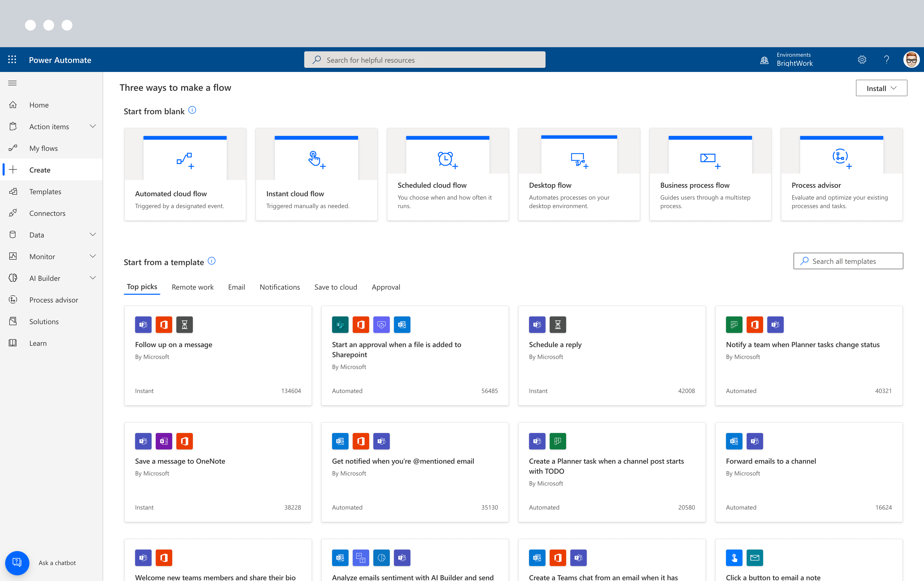
Task: Expand the Monitor section chevron
Action: click(93, 256)
